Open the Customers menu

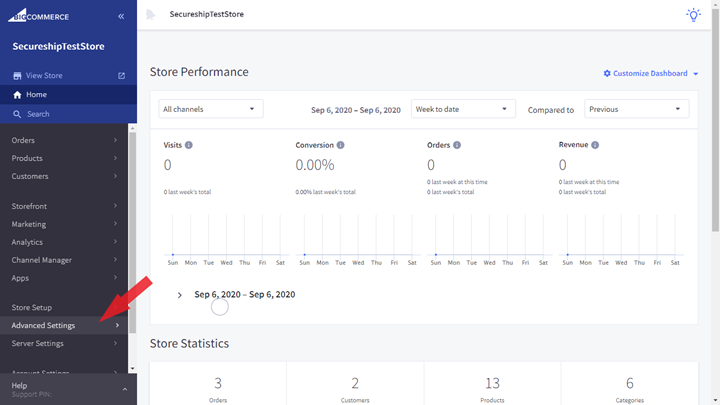(64, 176)
